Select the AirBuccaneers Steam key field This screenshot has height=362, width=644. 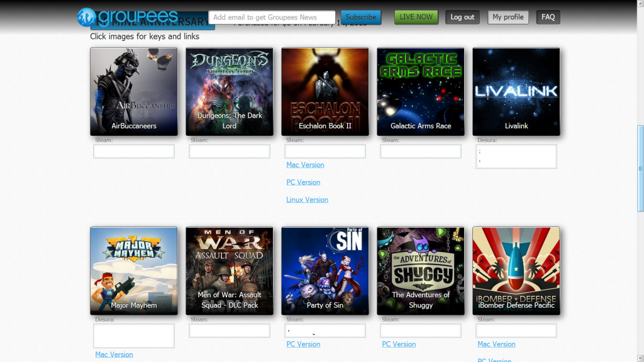134,151
